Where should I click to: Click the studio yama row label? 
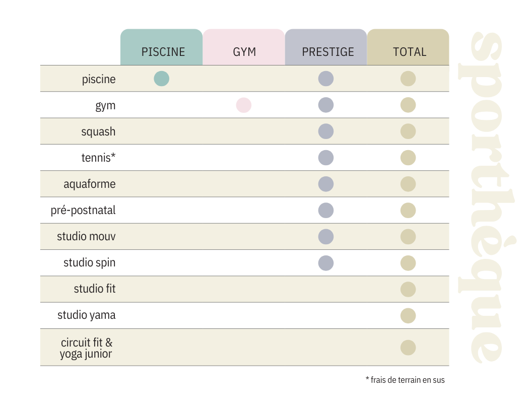click(87, 315)
